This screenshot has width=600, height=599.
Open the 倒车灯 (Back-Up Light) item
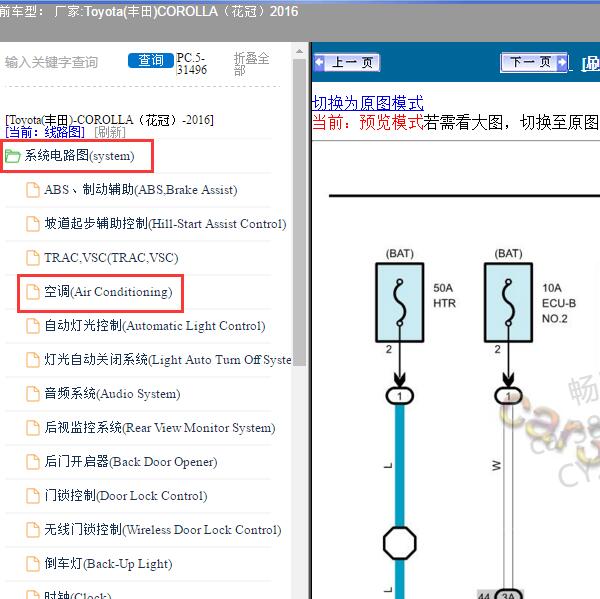pos(108,564)
